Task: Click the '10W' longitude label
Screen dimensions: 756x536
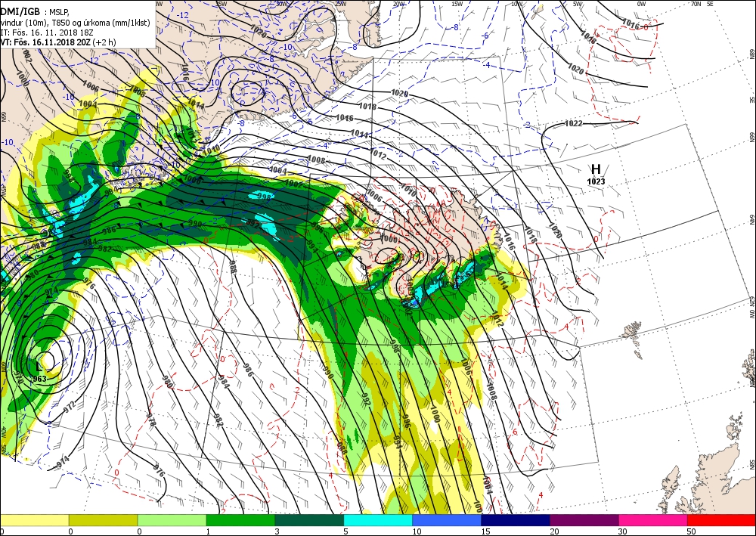Action: (x=516, y=4)
